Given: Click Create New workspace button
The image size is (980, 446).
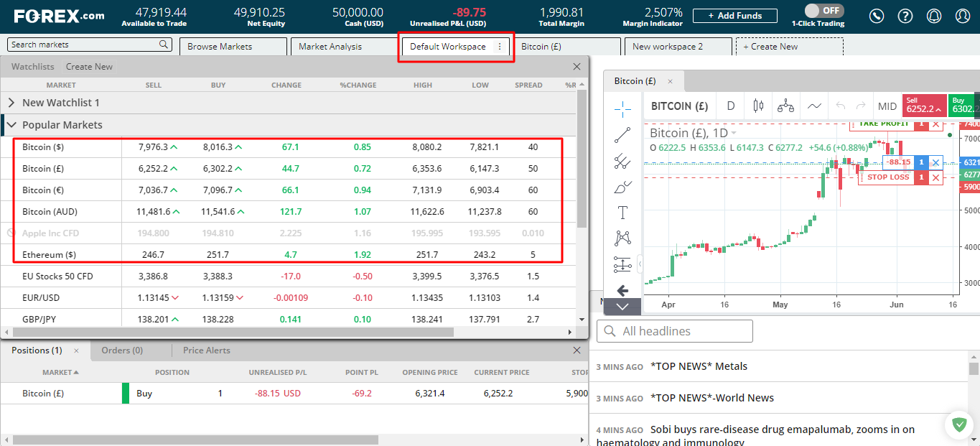Looking at the screenshot, I should pyautogui.click(x=790, y=47).
